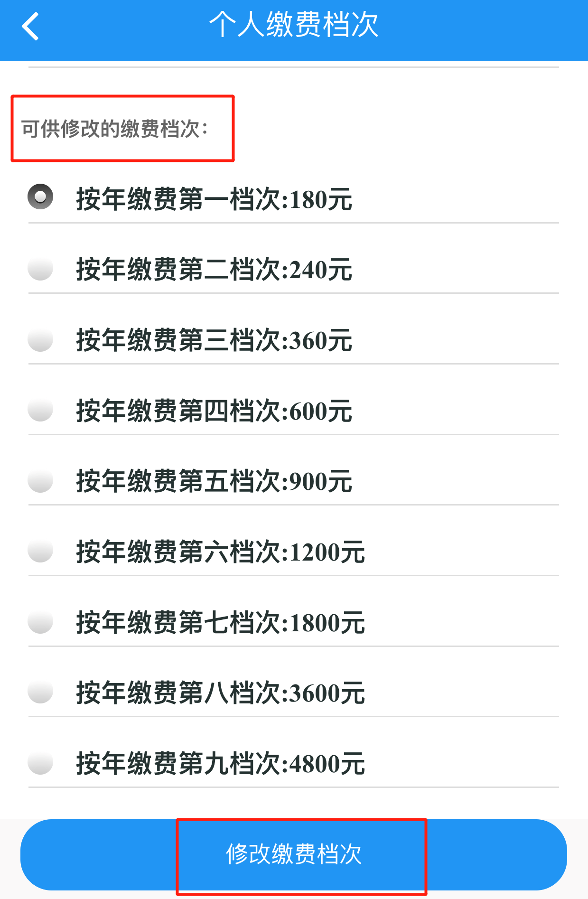Tap the 按年缴费第八档次:3600元 label
The height and width of the screenshot is (899, 588).
click(221, 693)
